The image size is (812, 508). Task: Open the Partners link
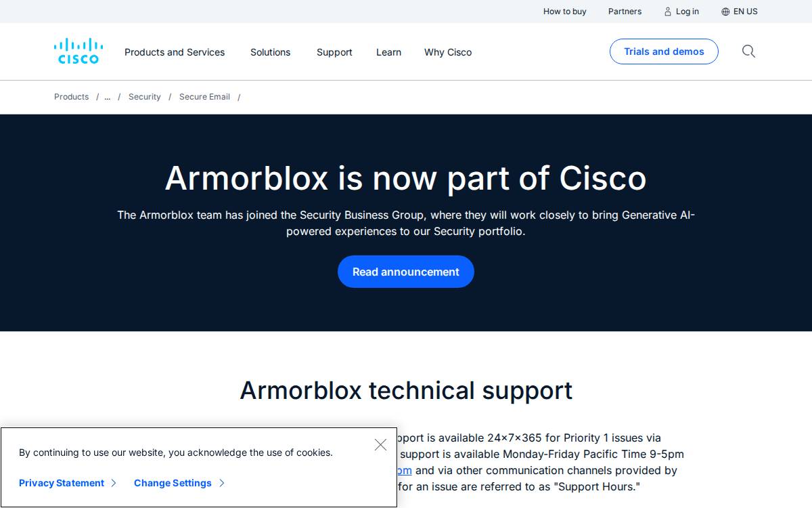(x=625, y=12)
